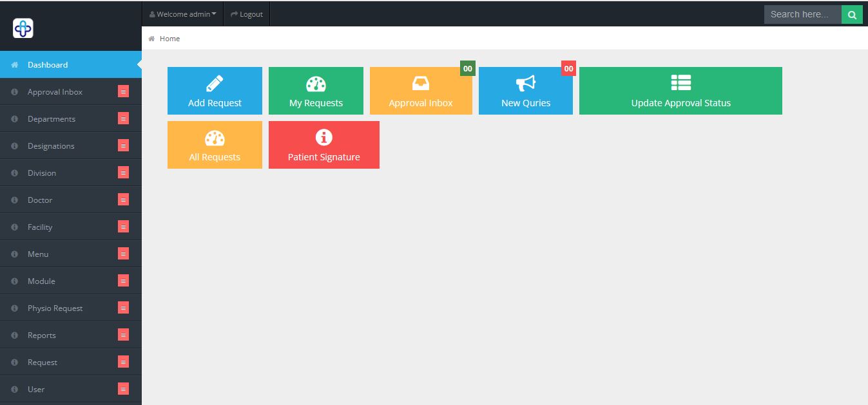
Task: Open Update Approval Status list icon
Action: pos(680,82)
